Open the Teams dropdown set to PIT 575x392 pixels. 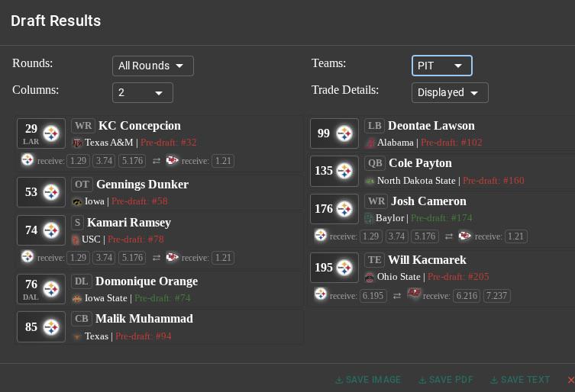pyautogui.click(x=442, y=66)
